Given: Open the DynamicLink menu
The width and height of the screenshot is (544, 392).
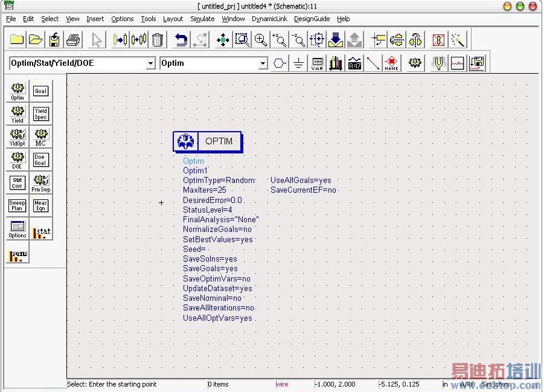Looking at the screenshot, I should [x=269, y=19].
